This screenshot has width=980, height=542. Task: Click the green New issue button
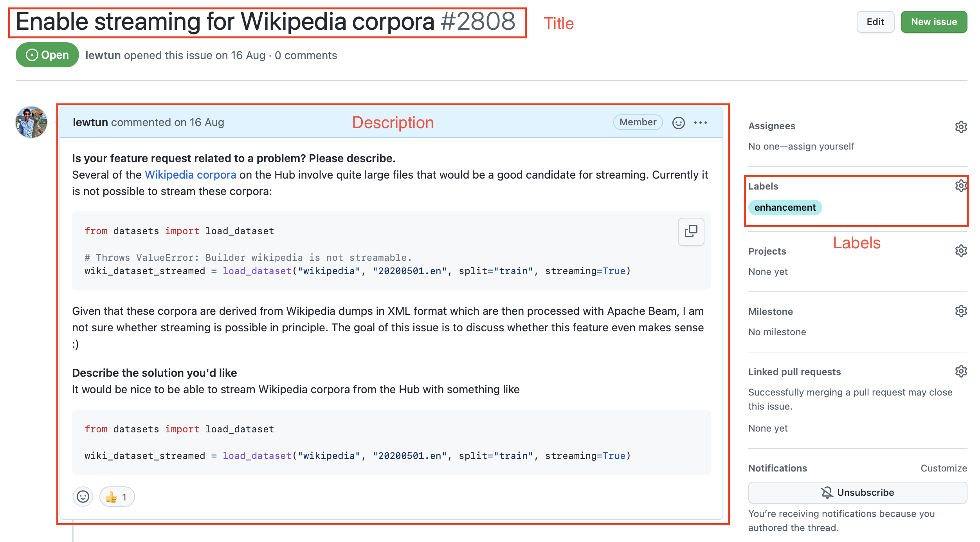point(933,22)
